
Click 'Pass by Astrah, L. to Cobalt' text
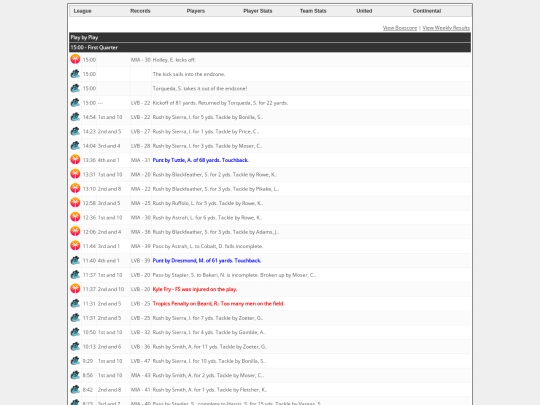(x=208, y=246)
